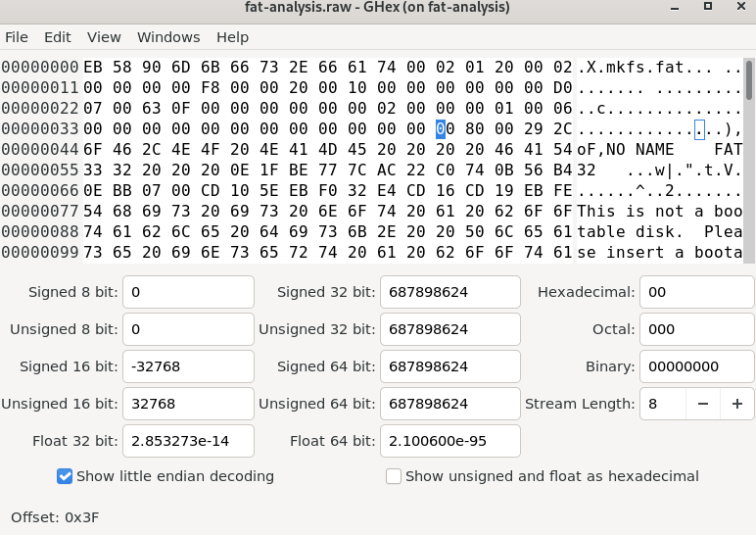This screenshot has width=756, height=535.
Task: Click the Signed 16 bit field
Action: coord(188,366)
